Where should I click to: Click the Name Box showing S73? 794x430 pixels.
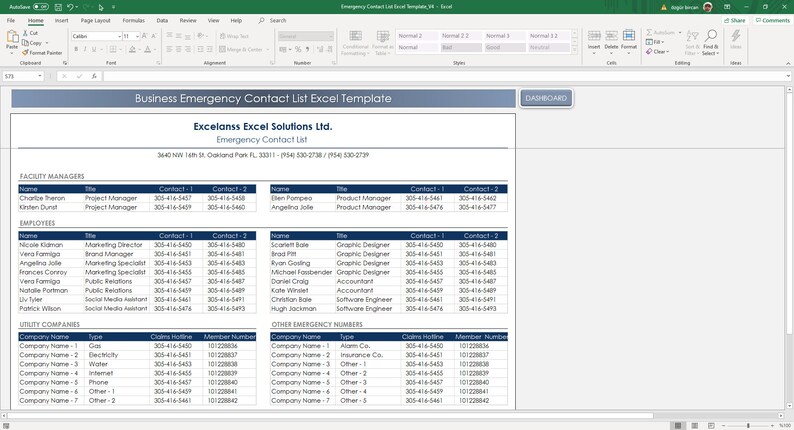tap(23, 76)
